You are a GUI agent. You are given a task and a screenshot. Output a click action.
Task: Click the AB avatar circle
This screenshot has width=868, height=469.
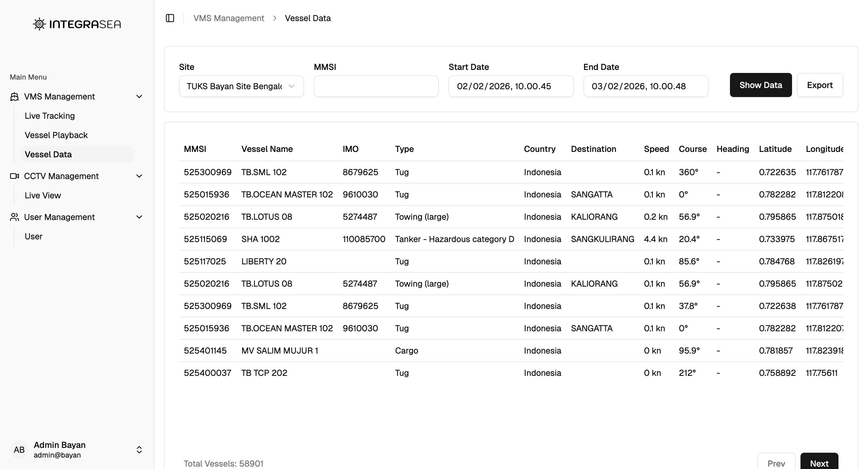pos(19,449)
